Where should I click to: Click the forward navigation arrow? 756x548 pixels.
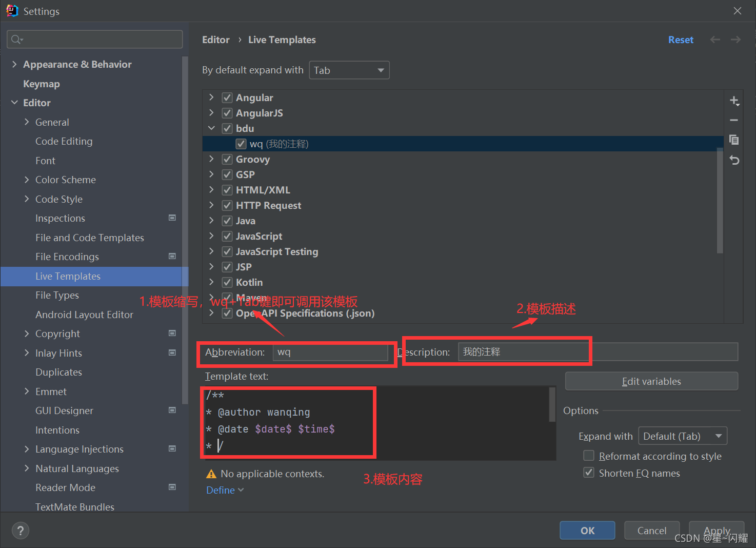coord(735,40)
